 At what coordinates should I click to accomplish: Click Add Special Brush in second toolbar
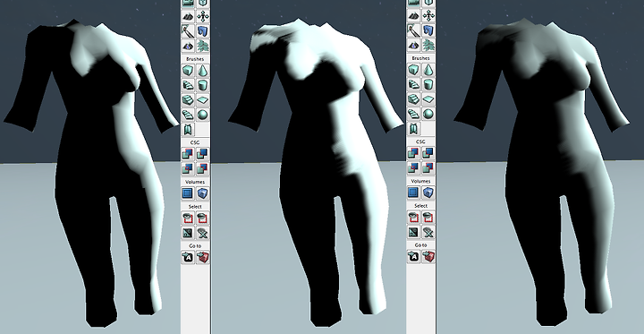[x=413, y=193]
